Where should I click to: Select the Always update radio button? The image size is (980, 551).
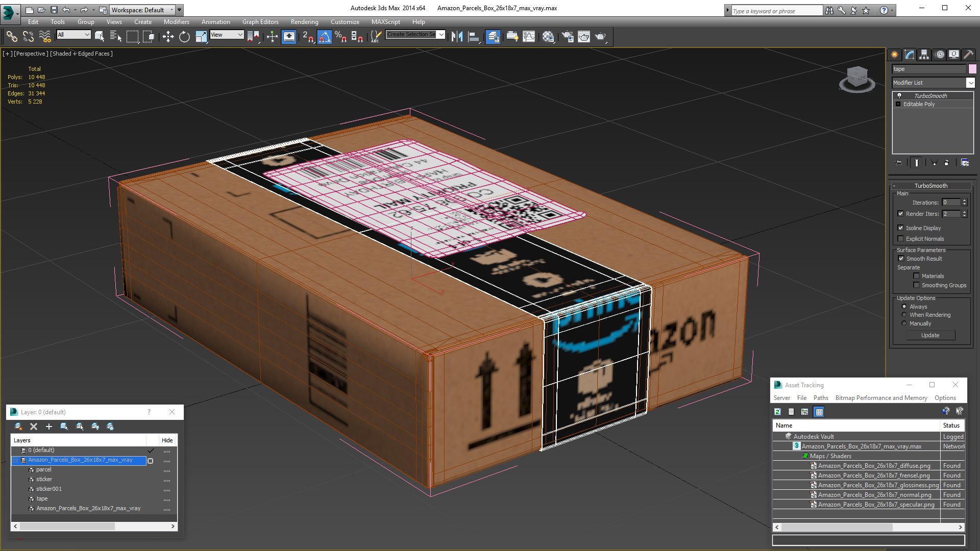coord(904,306)
